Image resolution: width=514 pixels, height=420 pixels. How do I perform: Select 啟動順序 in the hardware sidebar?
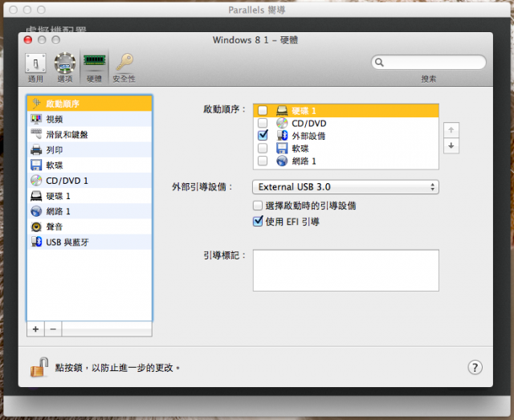click(89, 104)
